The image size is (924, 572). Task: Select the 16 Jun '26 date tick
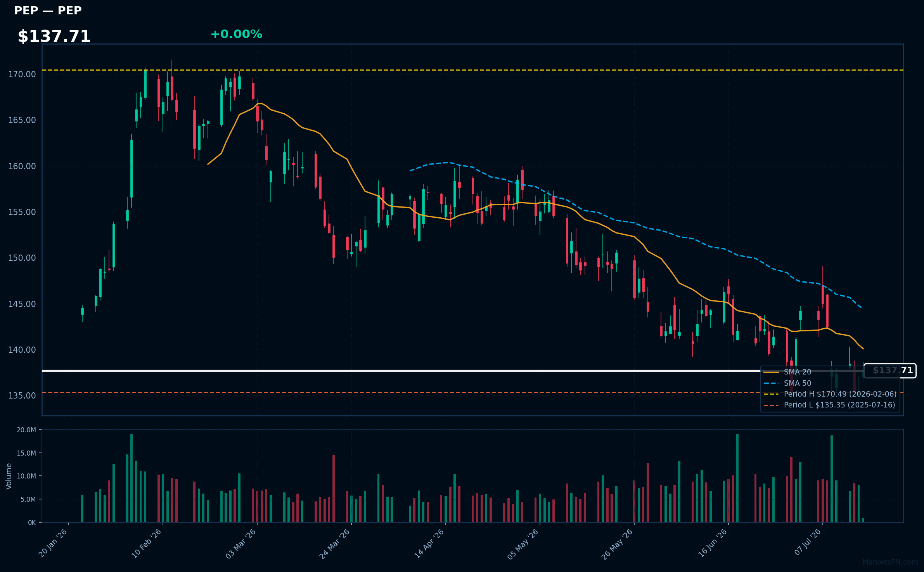pyautogui.click(x=713, y=543)
